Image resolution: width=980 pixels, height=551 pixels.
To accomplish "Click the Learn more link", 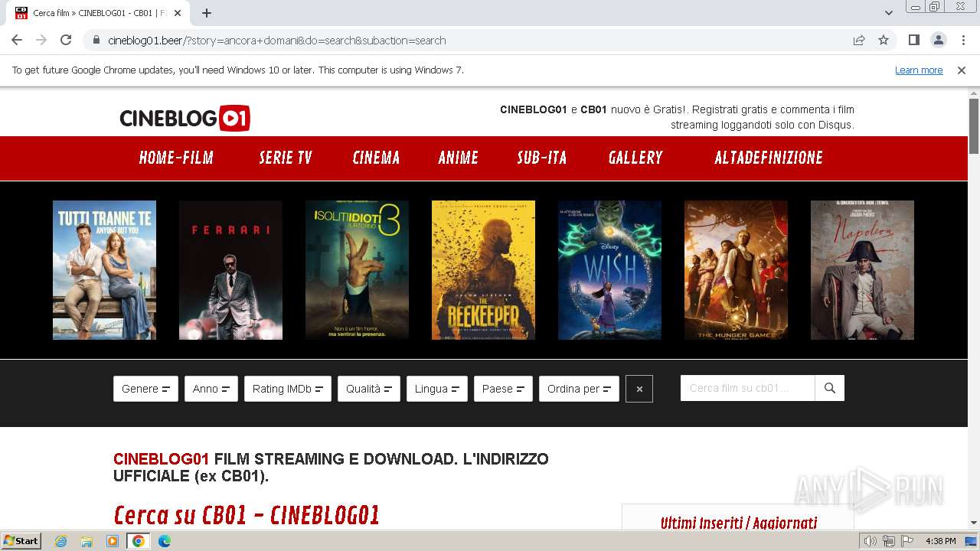I will coord(919,70).
